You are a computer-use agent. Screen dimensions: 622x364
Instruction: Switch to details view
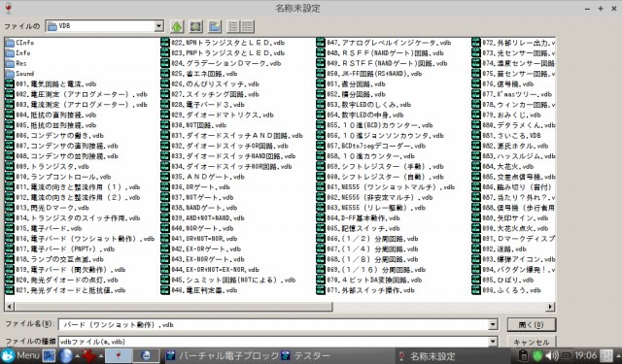click(248, 26)
